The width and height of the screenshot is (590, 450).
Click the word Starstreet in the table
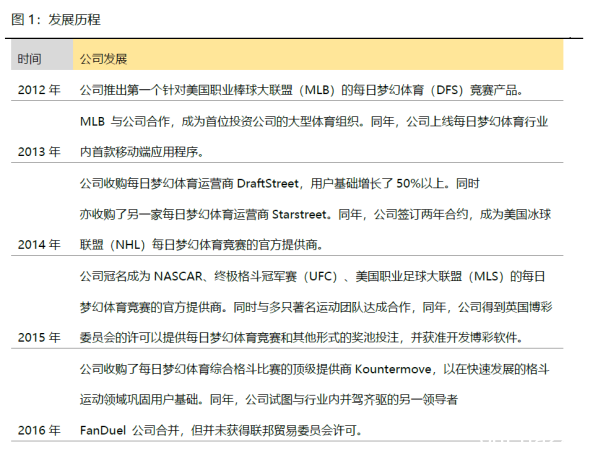[x=299, y=214]
